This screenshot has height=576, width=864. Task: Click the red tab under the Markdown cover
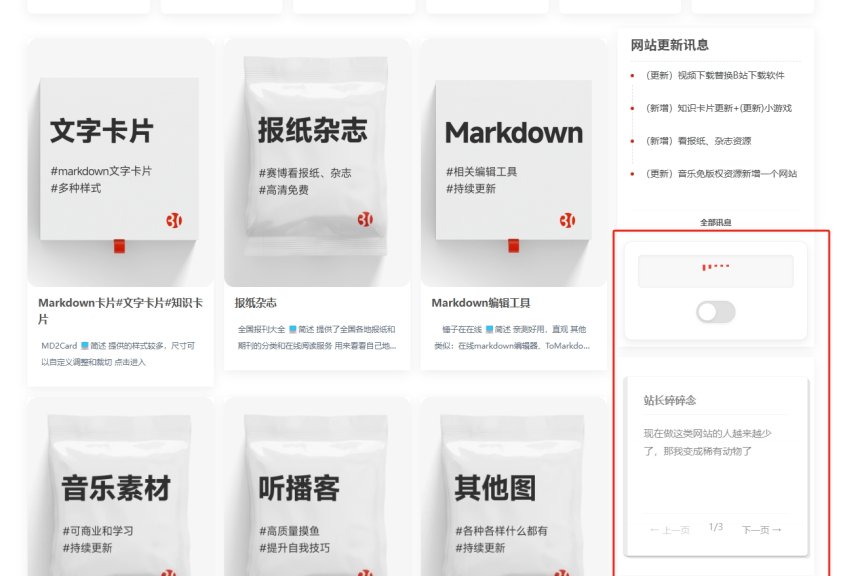tap(513, 245)
